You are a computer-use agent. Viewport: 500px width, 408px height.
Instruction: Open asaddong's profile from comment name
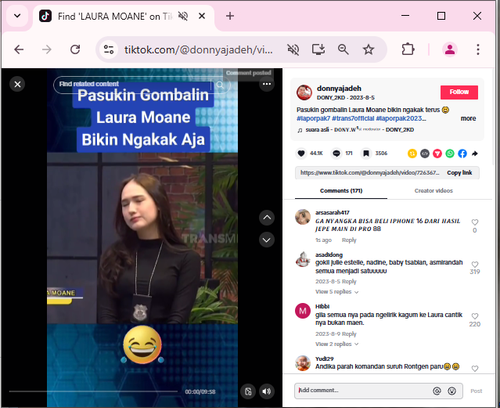click(329, 255)
